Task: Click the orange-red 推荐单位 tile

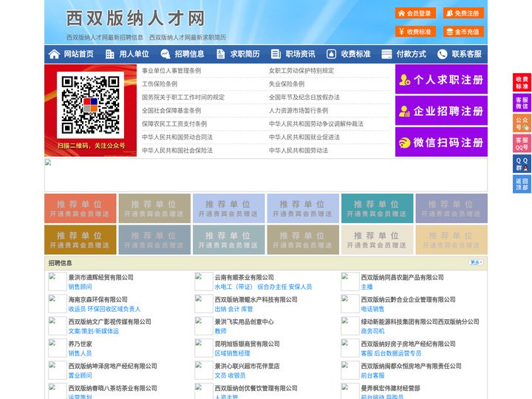Action: point(81,208)
